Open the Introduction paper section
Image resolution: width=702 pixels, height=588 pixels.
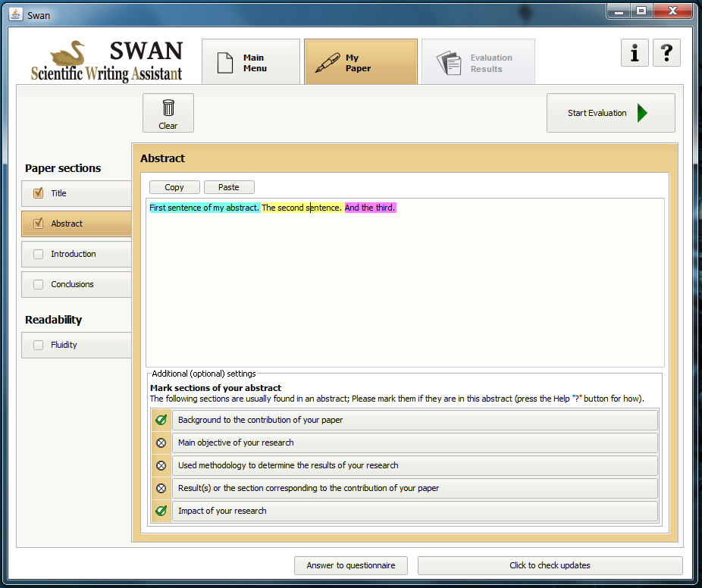pos(77,254)
